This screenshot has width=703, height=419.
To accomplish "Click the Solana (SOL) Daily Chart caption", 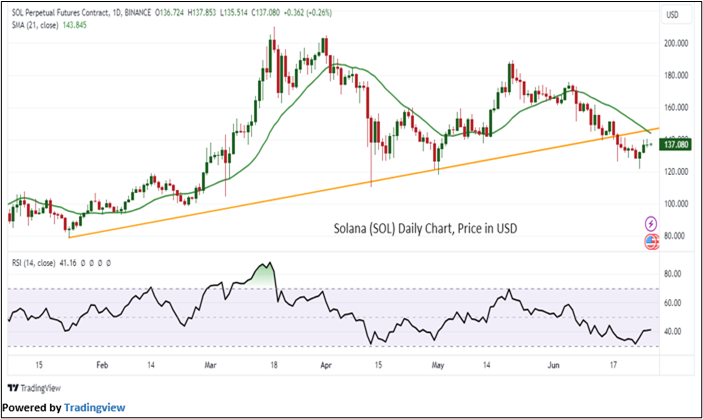I will tap(425, 229).
